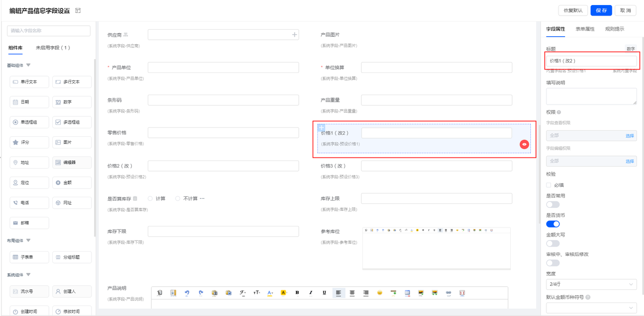Add the 数字 number component
644x316 pixels.
coord(72,102)
